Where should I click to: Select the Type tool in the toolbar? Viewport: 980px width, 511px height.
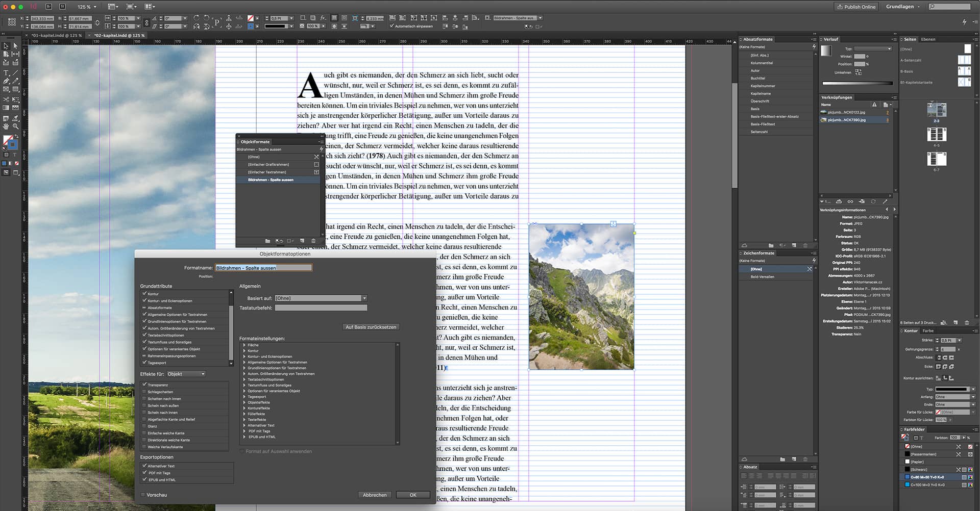[x=6, y=72]
